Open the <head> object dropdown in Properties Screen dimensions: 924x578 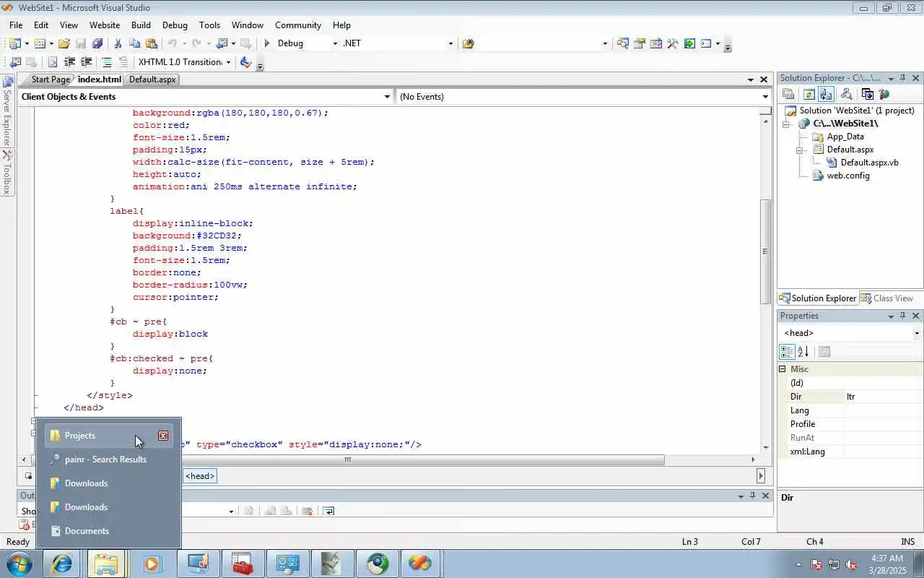pos(917,333)
